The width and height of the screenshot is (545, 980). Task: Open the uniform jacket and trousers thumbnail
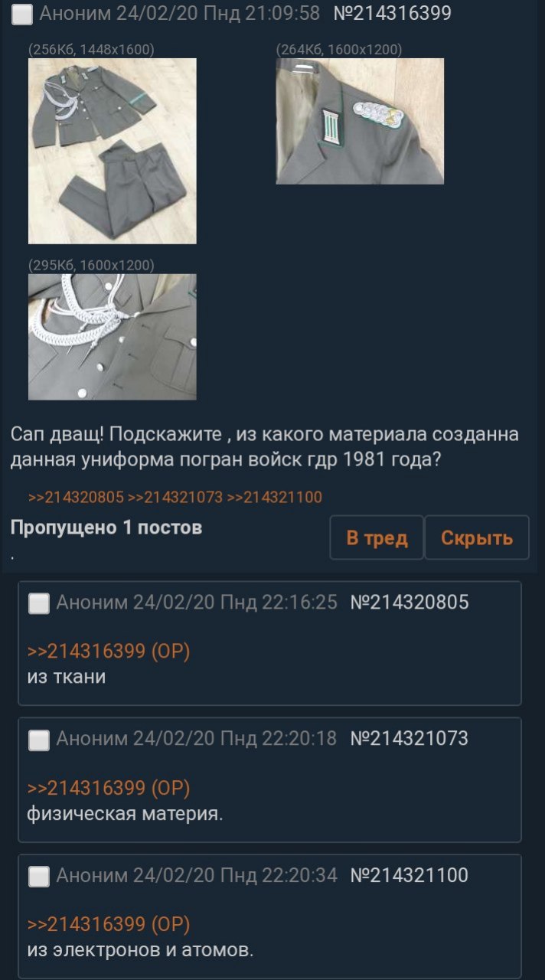(113, 151)
